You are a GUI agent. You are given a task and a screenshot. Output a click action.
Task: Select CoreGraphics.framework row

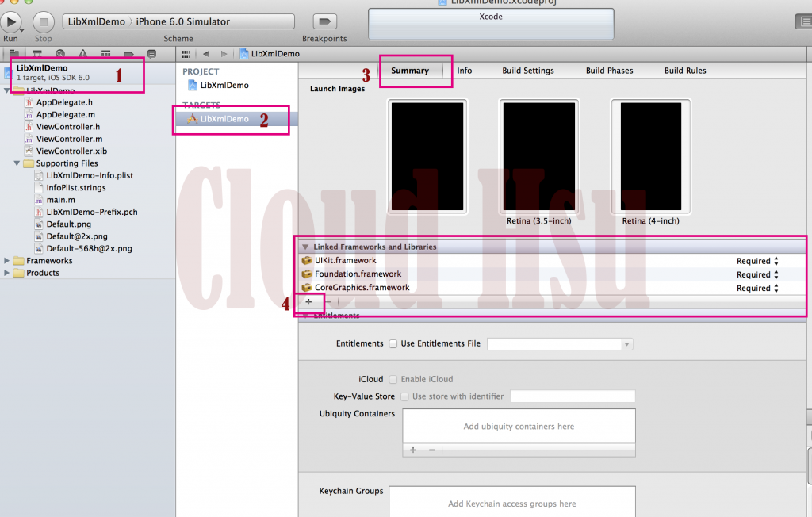pyautogui.click(x=553, y=288)
